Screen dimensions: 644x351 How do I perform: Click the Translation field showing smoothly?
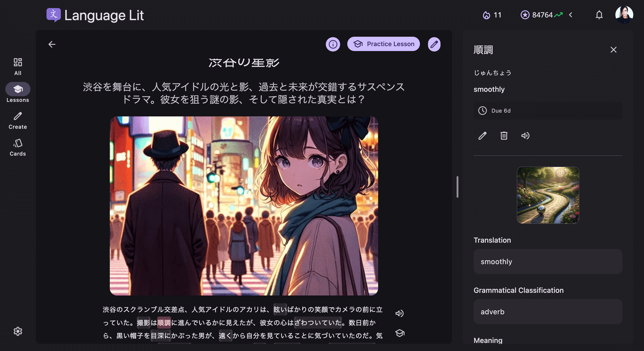[548, 261]
